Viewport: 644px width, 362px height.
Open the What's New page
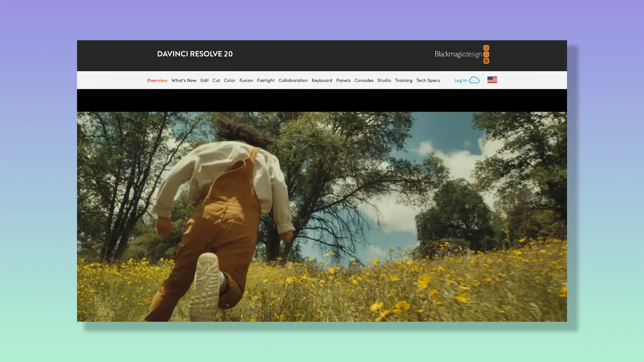tap(184, 80)
